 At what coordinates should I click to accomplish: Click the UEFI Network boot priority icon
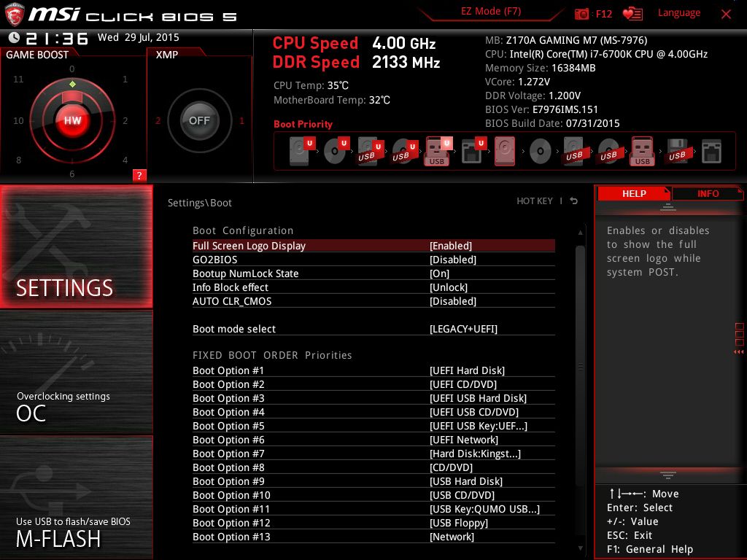click(x=473, y=151)
